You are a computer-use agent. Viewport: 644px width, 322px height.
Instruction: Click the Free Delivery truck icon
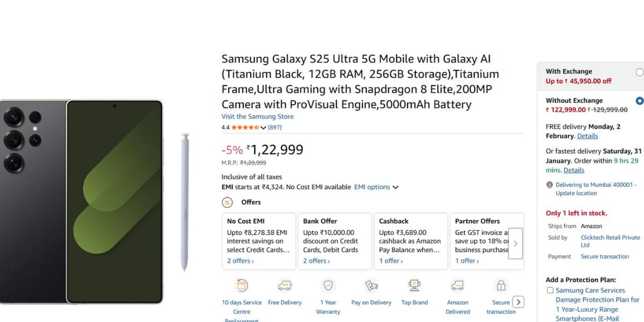(x=285, y=285)
